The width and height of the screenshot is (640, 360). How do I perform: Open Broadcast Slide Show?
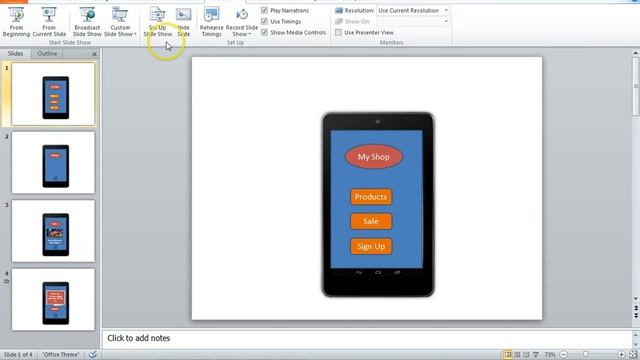pyautogui.click(x=87, y=22)
